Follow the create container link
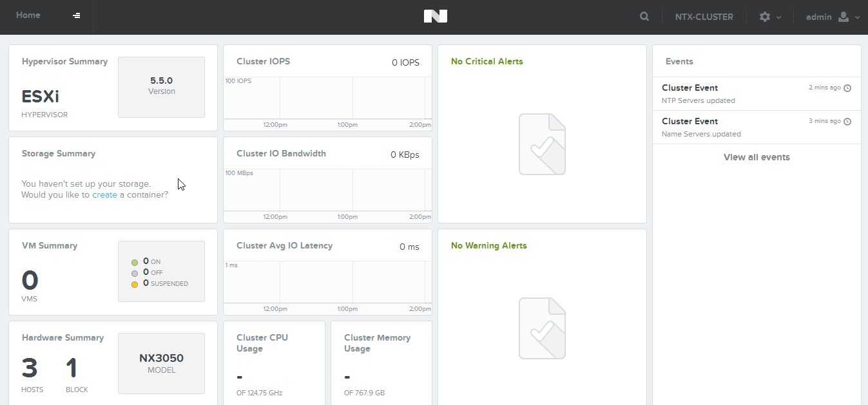 coord(104,194)
